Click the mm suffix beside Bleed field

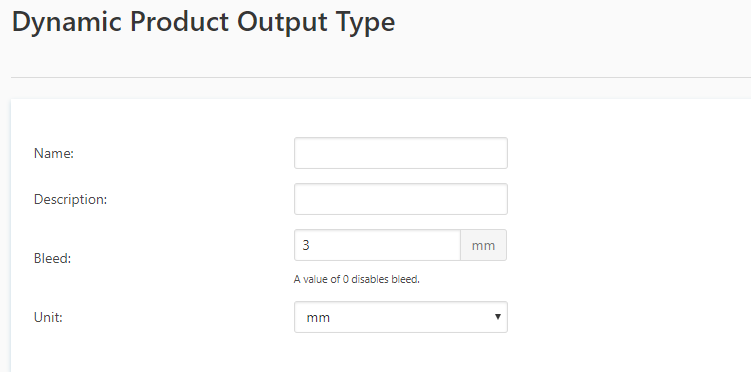[x=483, y=245]
